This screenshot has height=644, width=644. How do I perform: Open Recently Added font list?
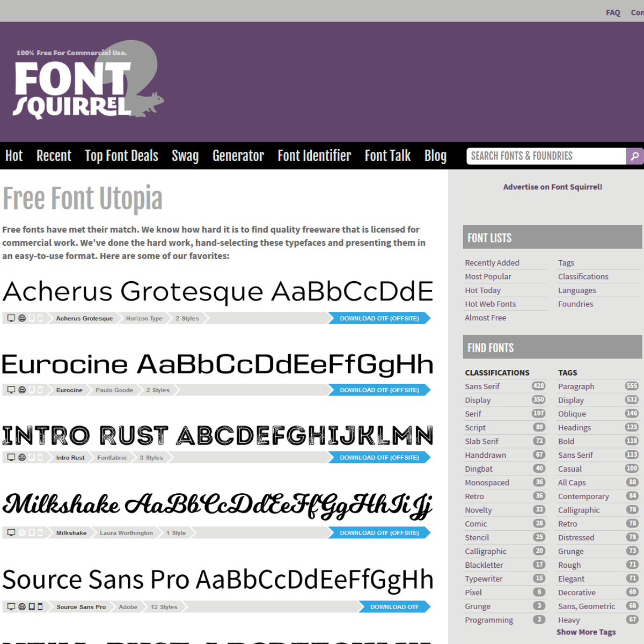click(x=492, y=262)
